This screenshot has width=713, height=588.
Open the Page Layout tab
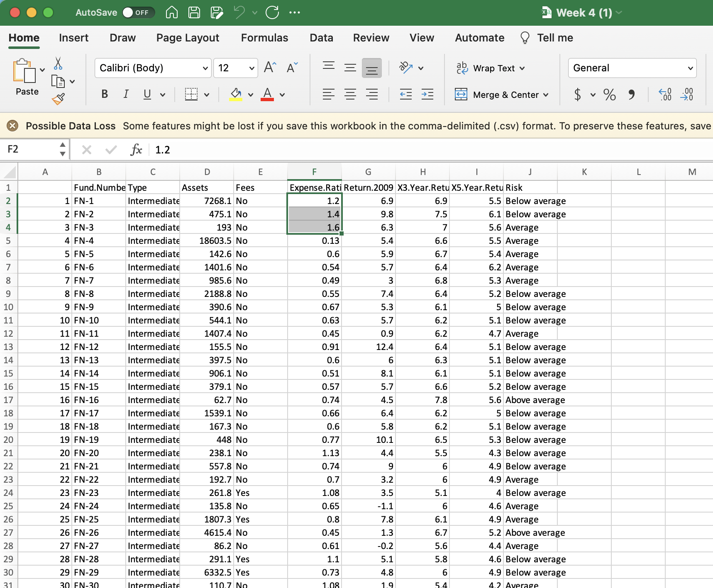point(188,38)
